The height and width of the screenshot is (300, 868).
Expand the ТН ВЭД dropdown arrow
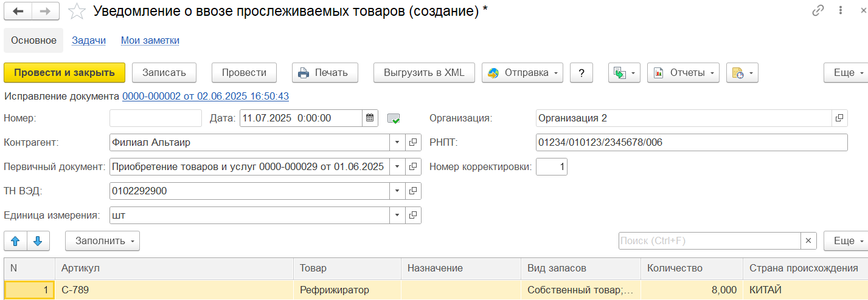click(397, 191)
